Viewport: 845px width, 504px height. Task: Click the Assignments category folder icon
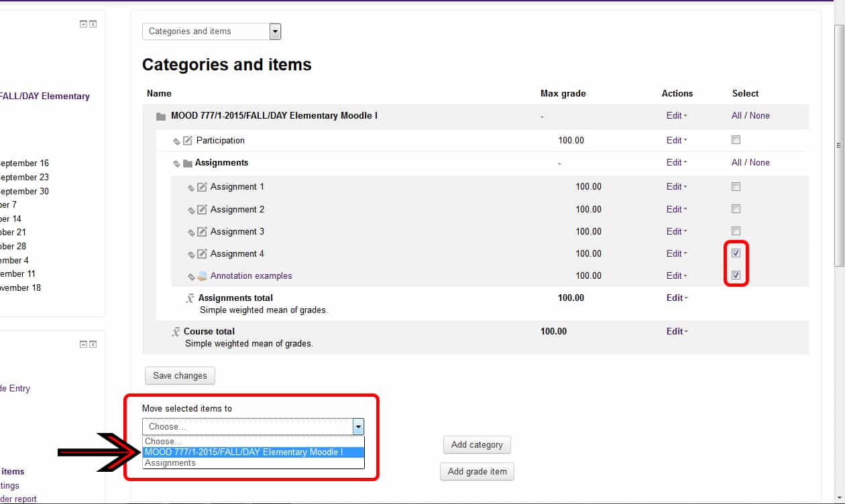tap(187, 163)
